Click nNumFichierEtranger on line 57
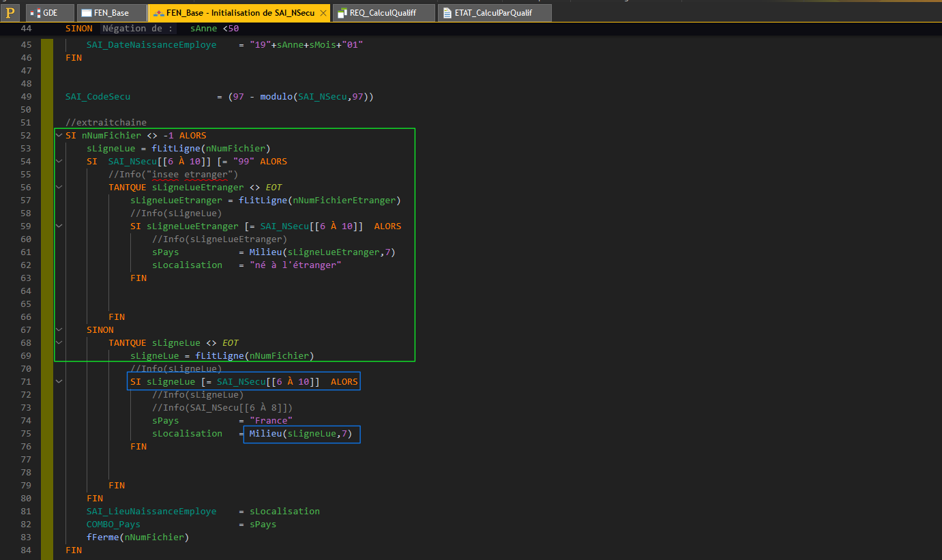Image resolution: width=942 pixels, height=560 pixels. 344,201
